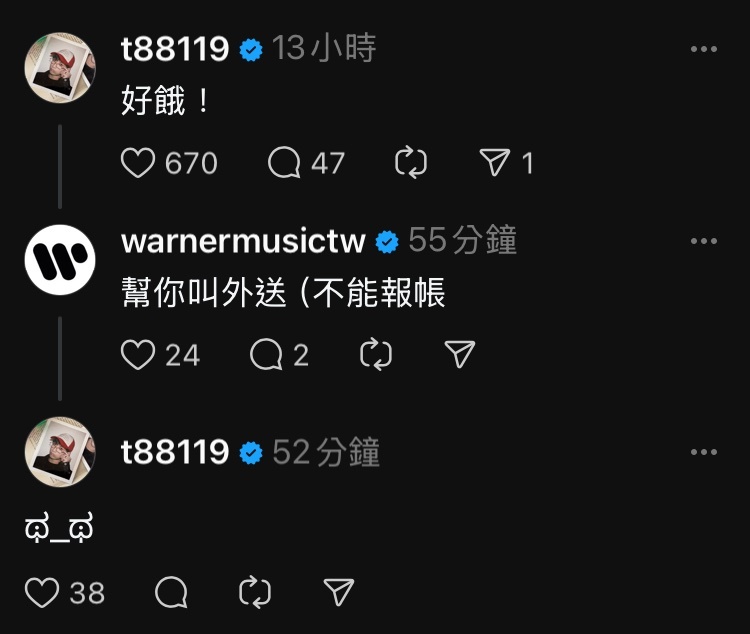Open more options for the 52分鐘 reply
The width and height of the screenshot is (750, 634).
[x=704, y=452]
